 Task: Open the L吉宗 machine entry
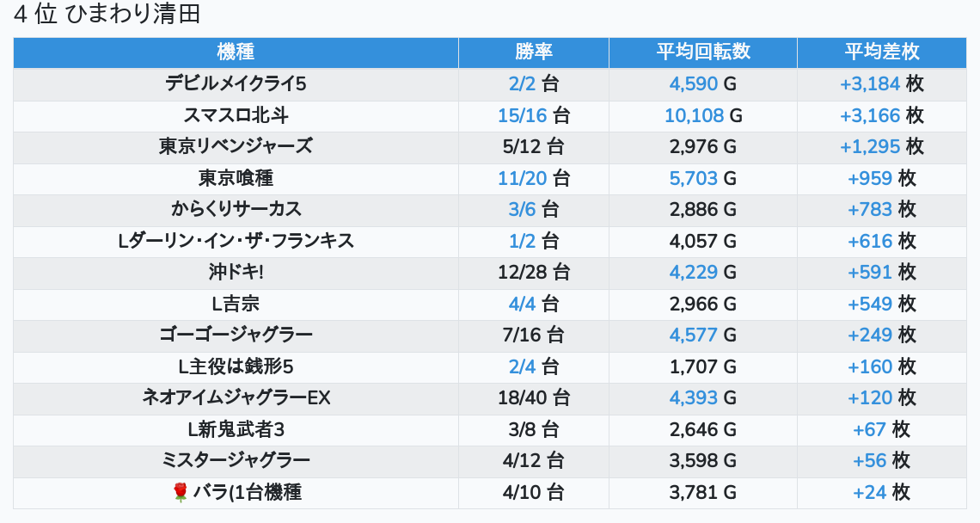(236, 304)
